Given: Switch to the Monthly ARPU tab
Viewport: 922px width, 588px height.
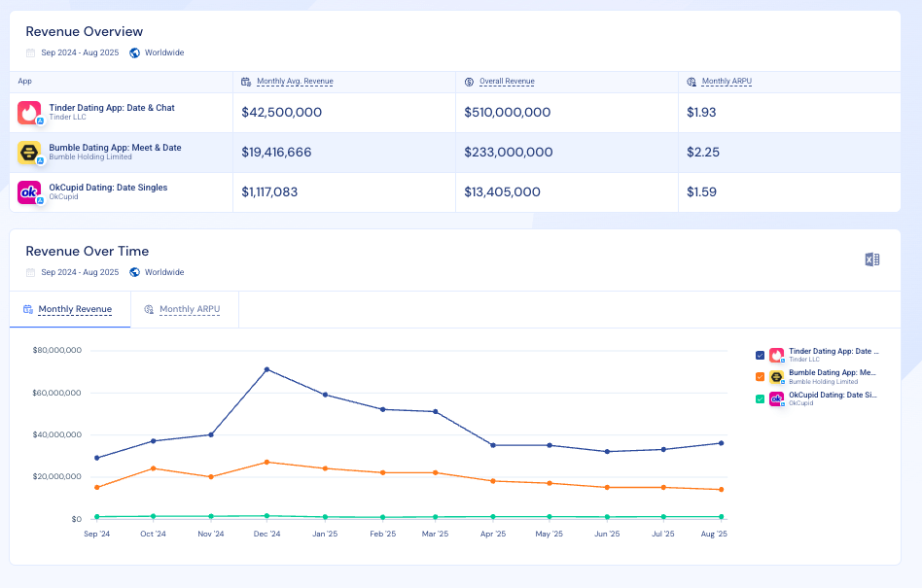Looking at the screenshot, I should pyautogui.click(x=181, y=309).
